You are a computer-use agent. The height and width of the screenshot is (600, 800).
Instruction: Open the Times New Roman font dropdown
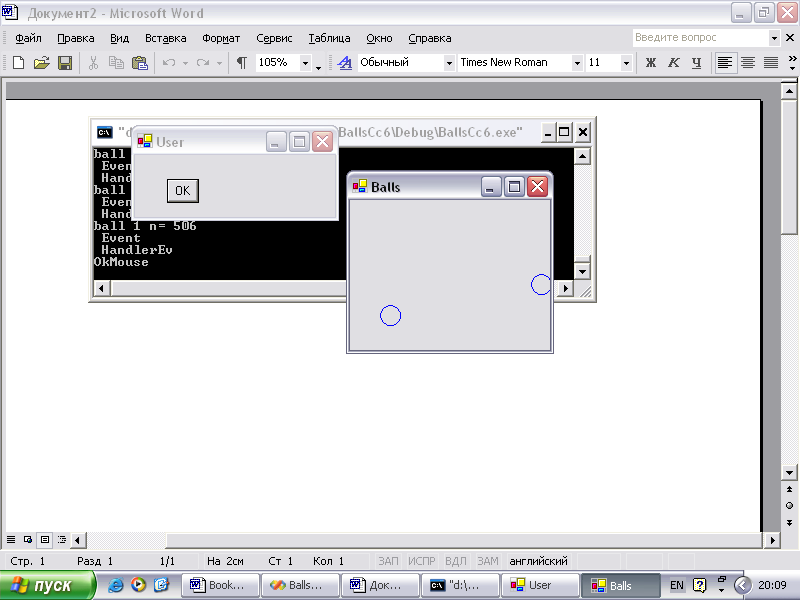coord(577,63)
